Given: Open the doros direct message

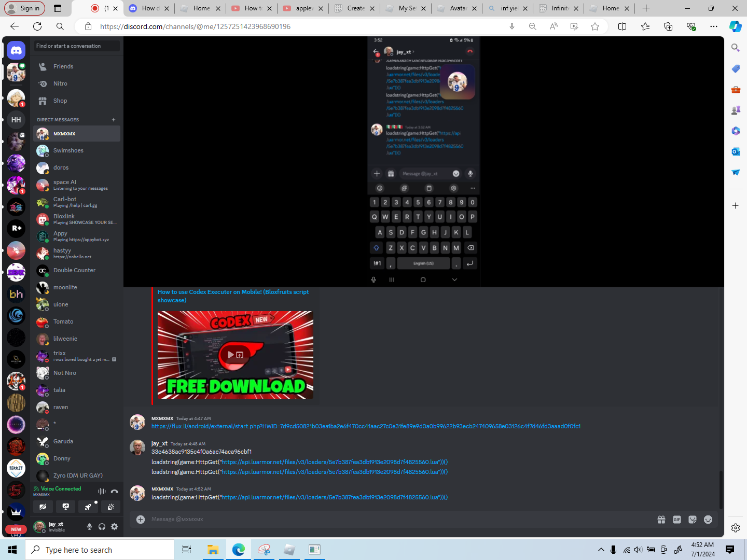Looking at the screenshot, I should point(77,167).
